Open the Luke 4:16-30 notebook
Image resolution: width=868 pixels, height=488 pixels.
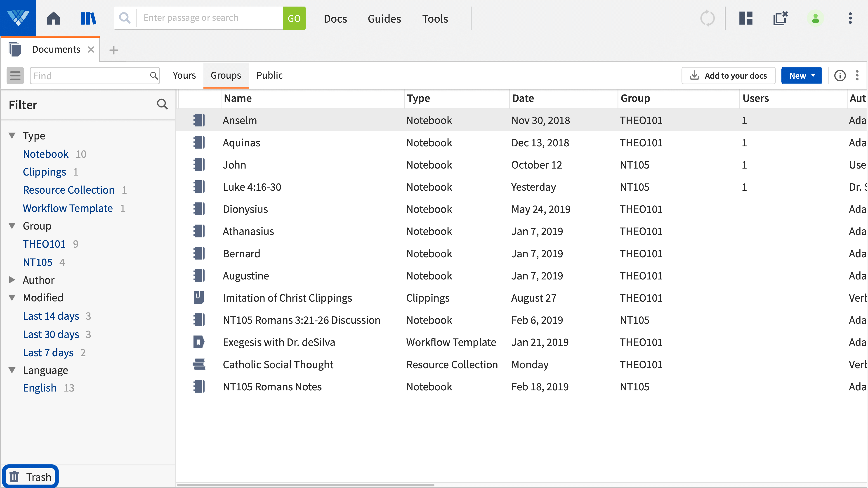(x=252, y=187)
